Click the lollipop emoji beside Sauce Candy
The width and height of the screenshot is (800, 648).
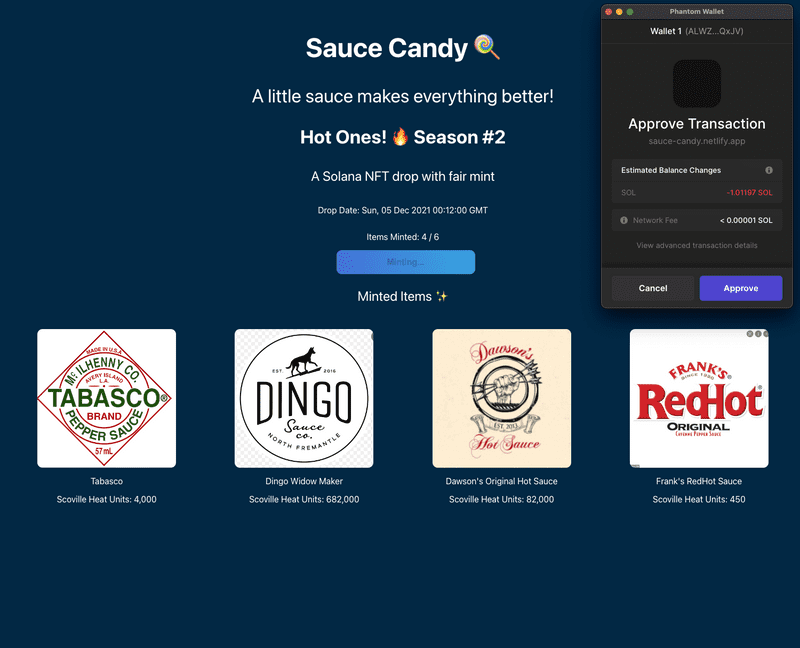coord(487,47)
